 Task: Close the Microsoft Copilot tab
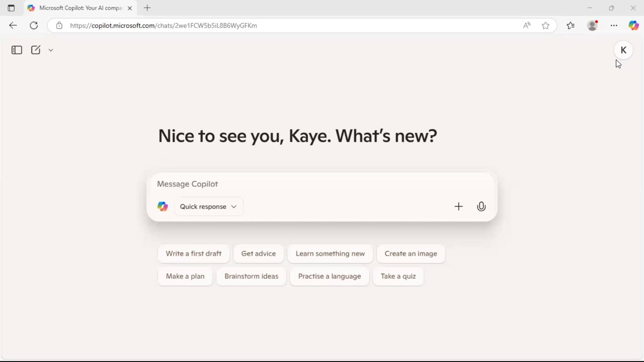[x=130, y=8]
